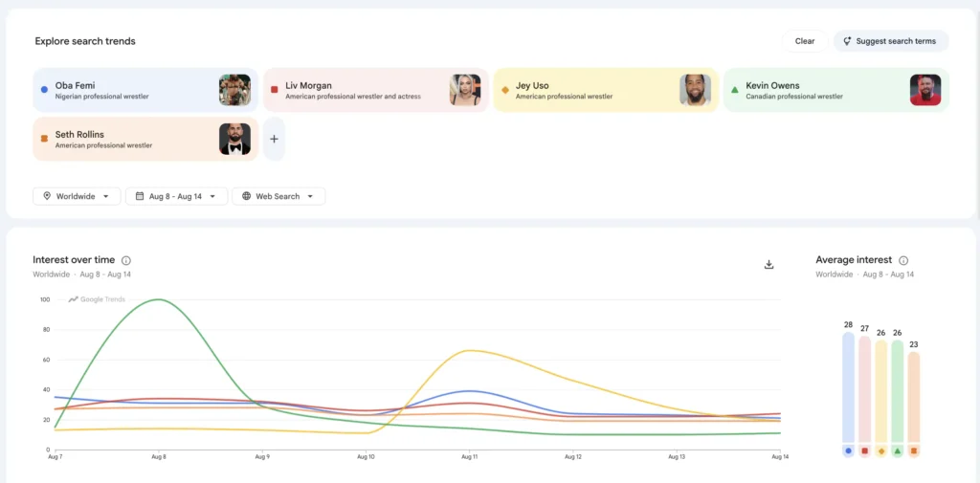
Task: Click the location pin icon in Worldwide filter
Action: coord(47,196)
